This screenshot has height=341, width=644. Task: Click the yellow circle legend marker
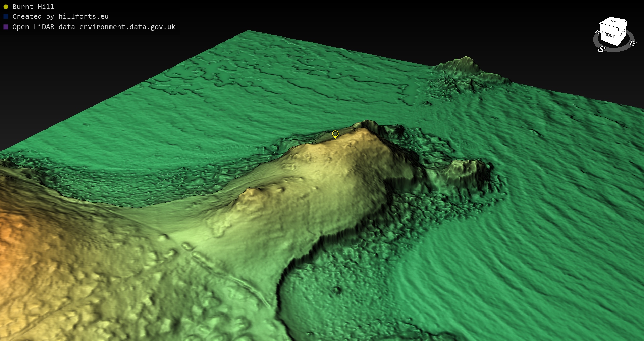click(x=6, y=7)
